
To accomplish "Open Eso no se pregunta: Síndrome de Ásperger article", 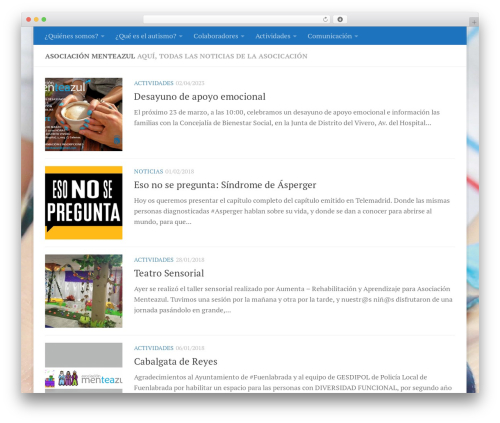I will click(225, 185).
